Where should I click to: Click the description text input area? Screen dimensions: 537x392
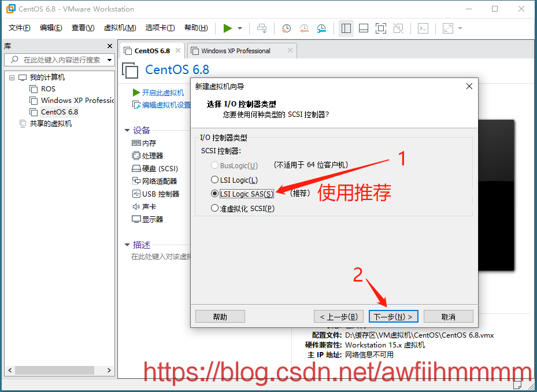[161, 256]
